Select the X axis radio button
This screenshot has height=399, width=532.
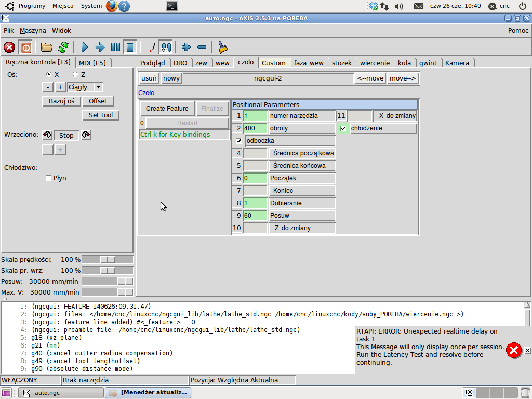(x=49, y=74)
